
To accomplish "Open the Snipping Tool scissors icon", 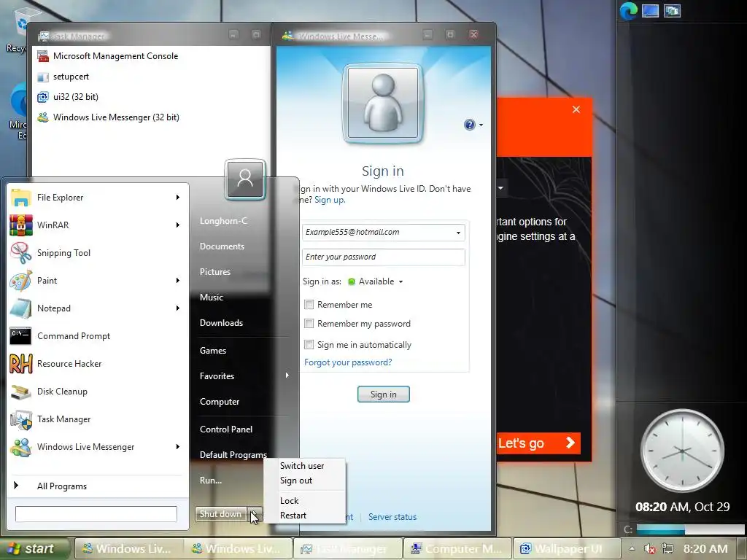I will pos(20,253).
